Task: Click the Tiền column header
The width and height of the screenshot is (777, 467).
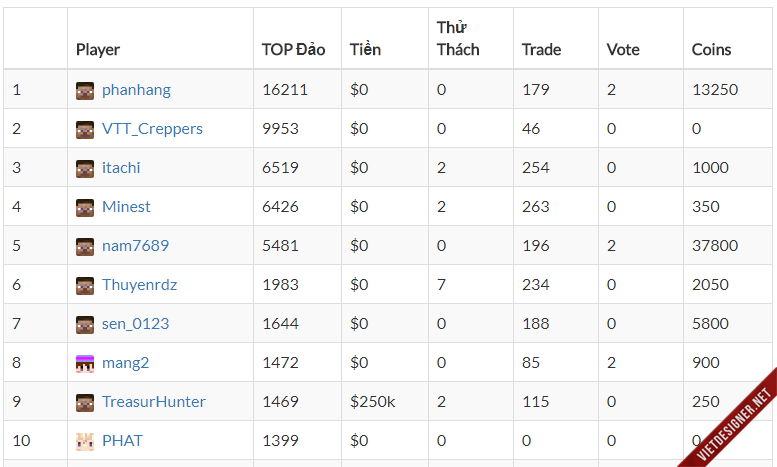Action: (x=365, y=49)
